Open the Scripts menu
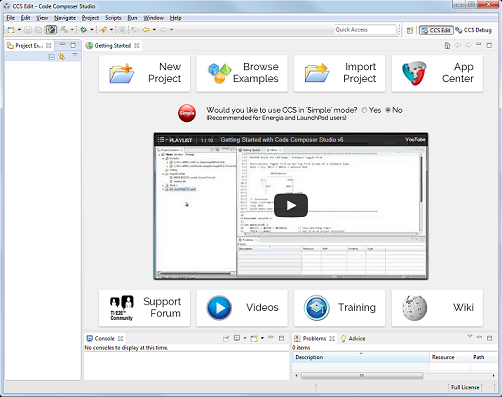This screenshot has height=397, width=502. 113,18
